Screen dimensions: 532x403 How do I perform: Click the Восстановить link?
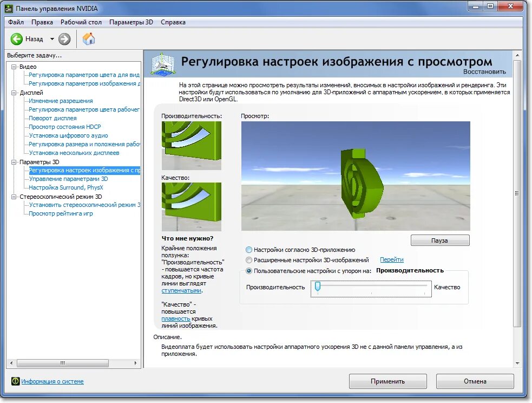tap(484, 71)
